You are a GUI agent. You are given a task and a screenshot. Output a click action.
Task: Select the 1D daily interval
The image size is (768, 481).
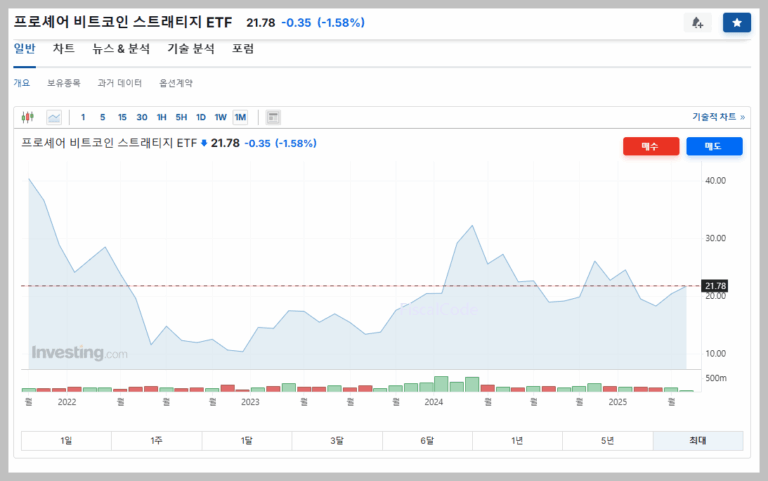coord(200,117)
